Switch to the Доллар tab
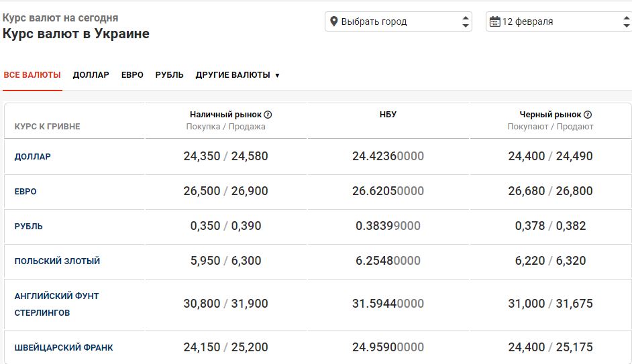This screenshot has height=364, width=632. [x=91, y=75]
